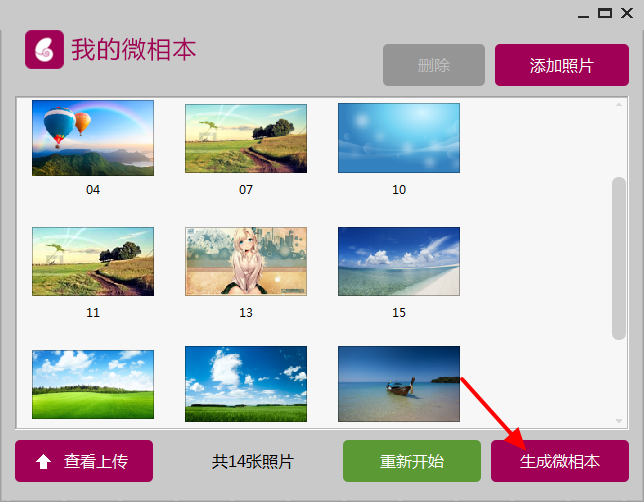Select the hot air balloon photo 04

(93, 138)
